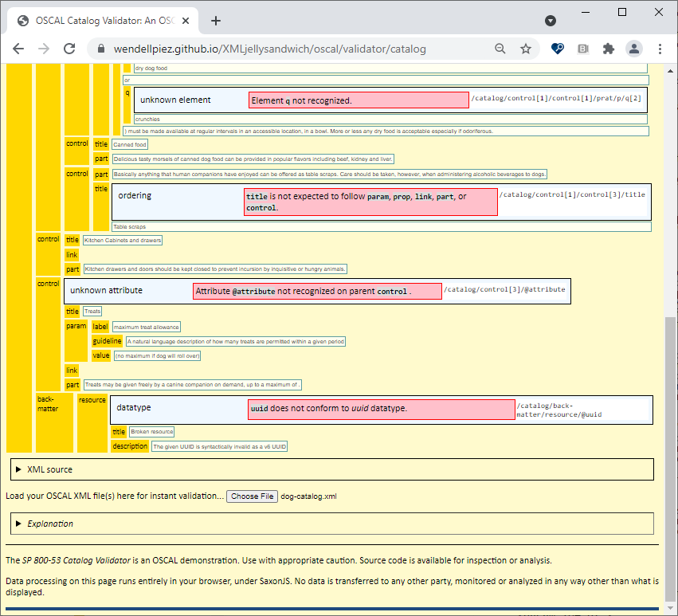Click the 'ordering' error heading
678x616 pixels.
[135, 195]
